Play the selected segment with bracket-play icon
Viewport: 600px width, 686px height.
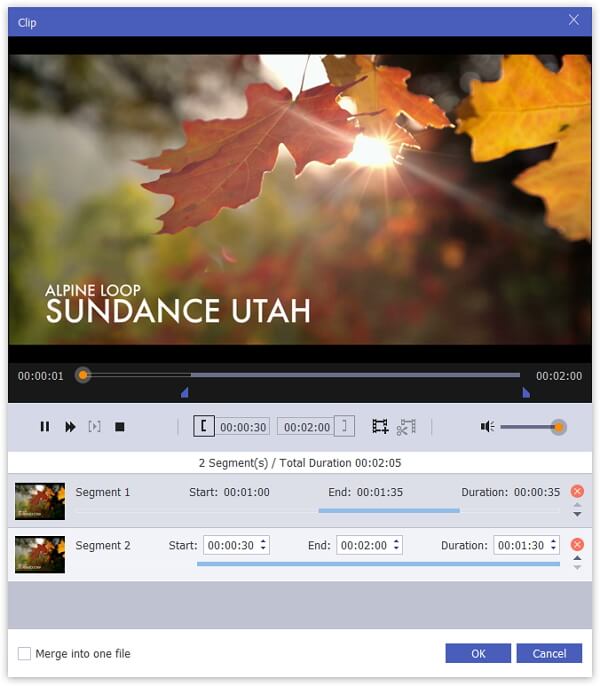click(95, 427)
